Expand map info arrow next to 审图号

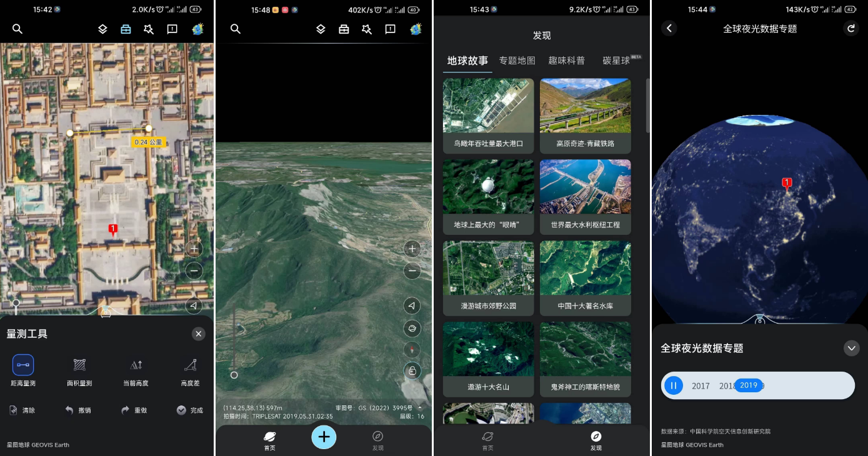(x=420, y=408)
